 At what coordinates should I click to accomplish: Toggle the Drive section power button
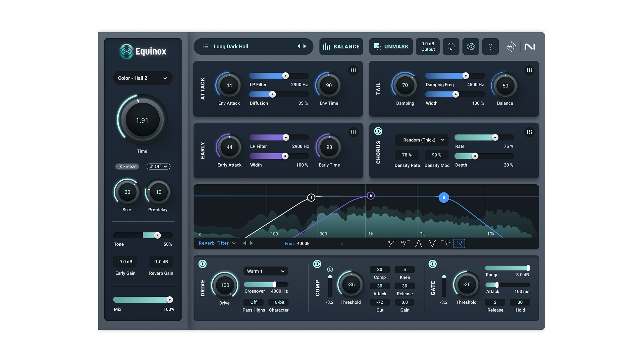click(x=203, y=264)
